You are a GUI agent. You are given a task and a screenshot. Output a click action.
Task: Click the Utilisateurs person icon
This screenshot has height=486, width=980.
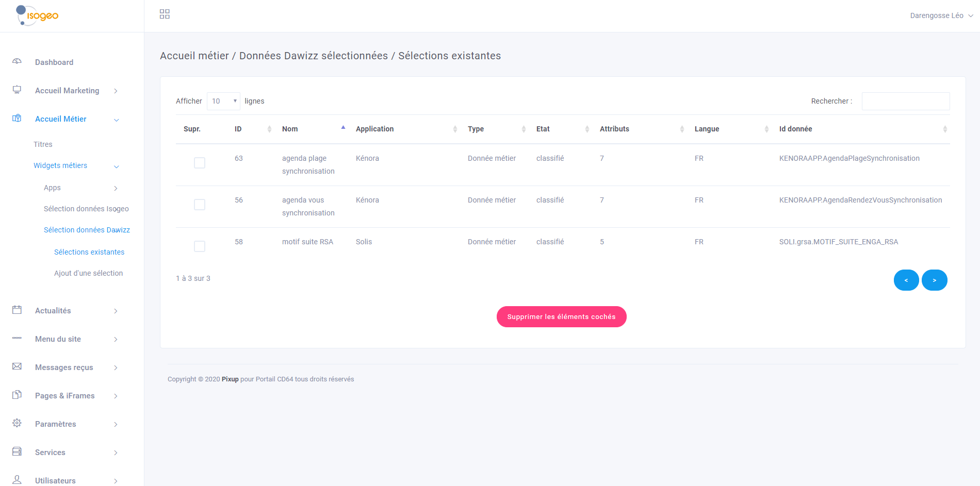coord(17,480)
